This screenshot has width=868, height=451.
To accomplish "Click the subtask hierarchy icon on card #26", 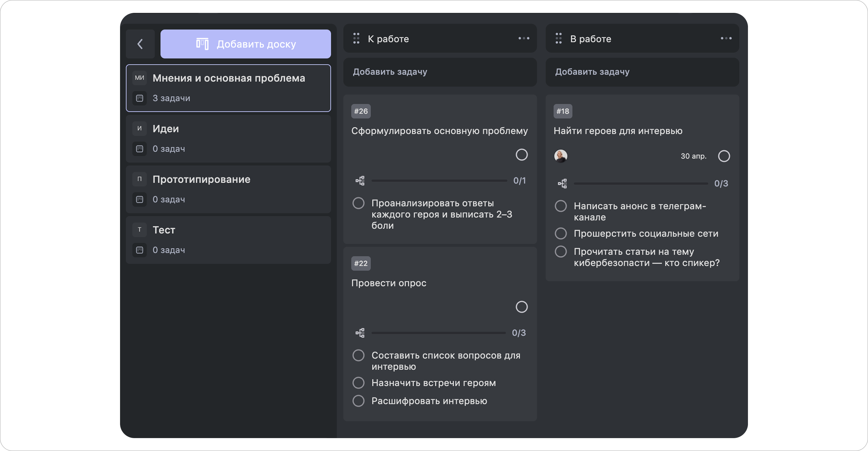I will (x=360, y=181).
